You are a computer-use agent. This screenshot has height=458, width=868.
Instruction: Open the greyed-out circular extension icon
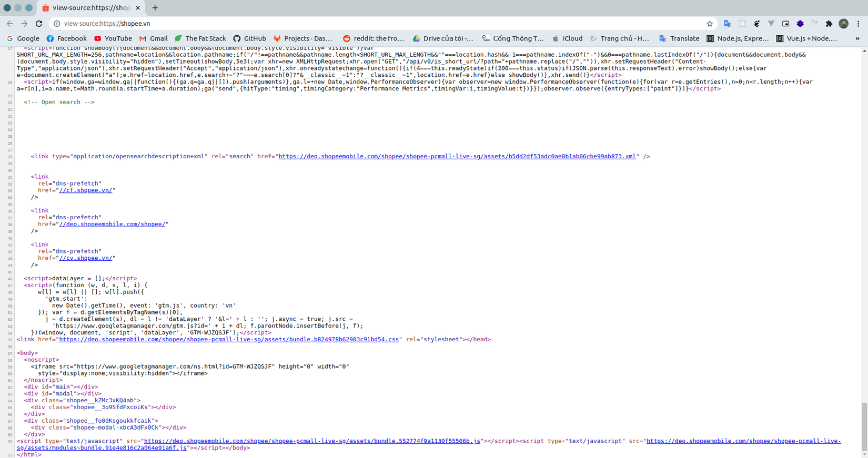point(815,24)
